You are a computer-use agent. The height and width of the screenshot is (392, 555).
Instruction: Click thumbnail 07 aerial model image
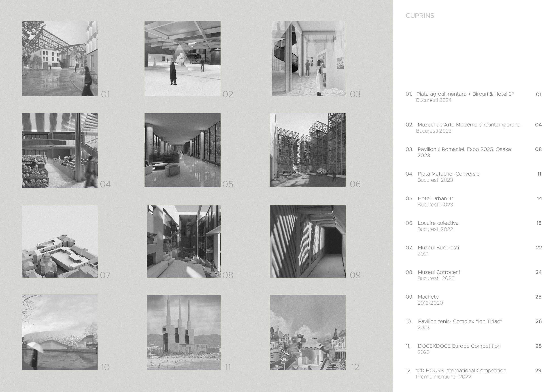click(x=60, y=242)
